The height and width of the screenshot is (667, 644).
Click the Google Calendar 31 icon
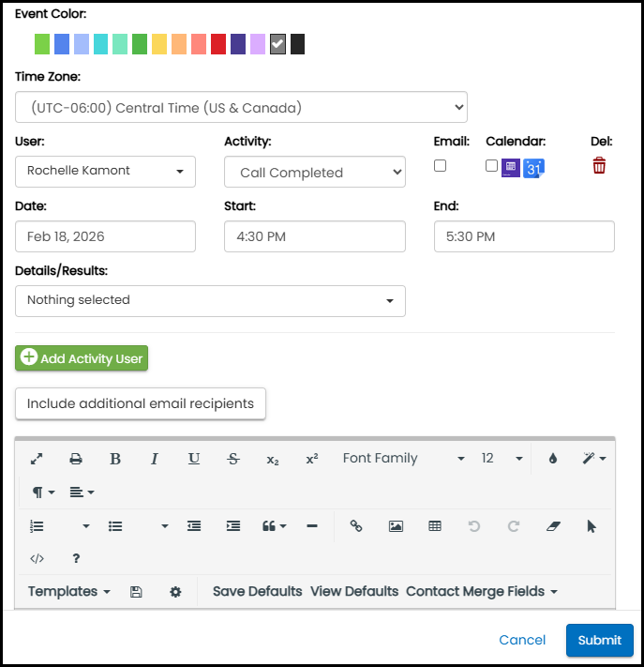tap(533, 168)
